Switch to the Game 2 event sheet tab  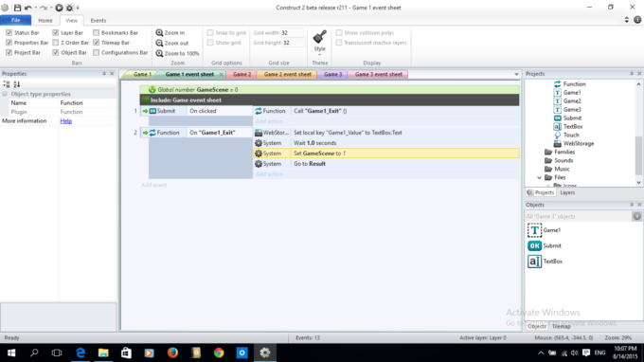287,74
